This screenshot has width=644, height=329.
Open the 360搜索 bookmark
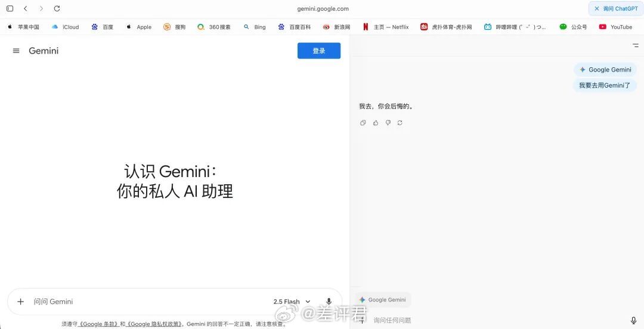pos(214,27)
